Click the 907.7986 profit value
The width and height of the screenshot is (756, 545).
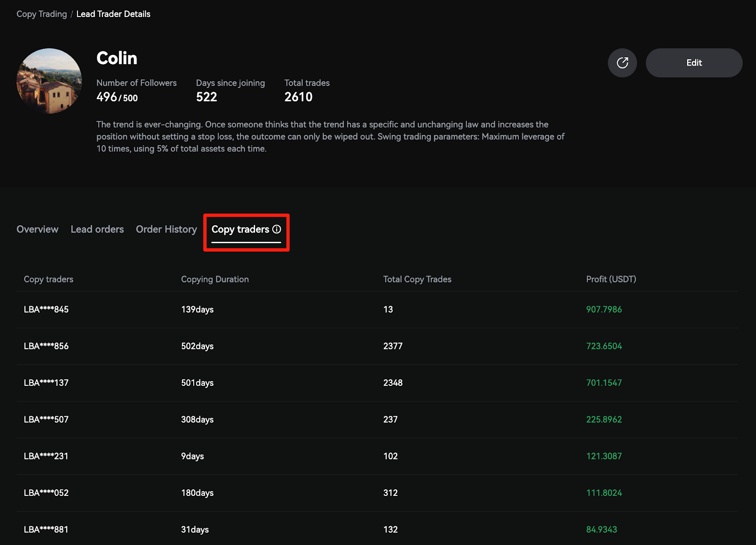tap(604, 309)
